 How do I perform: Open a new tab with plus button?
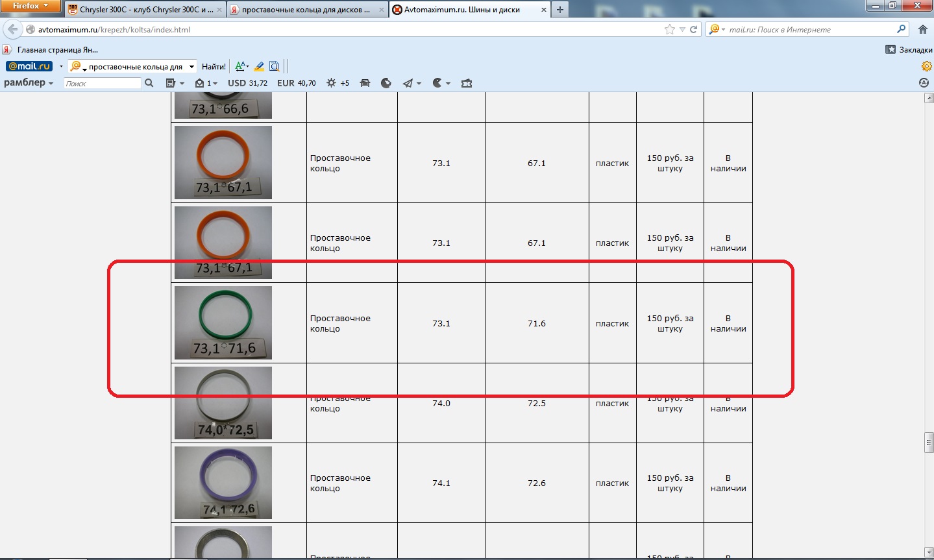point(559,10)
